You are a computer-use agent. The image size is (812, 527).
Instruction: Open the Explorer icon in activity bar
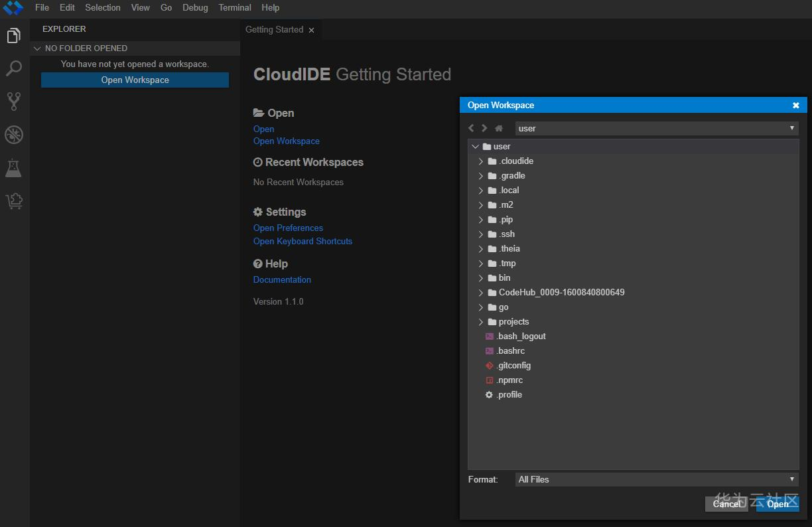point(14,36)
